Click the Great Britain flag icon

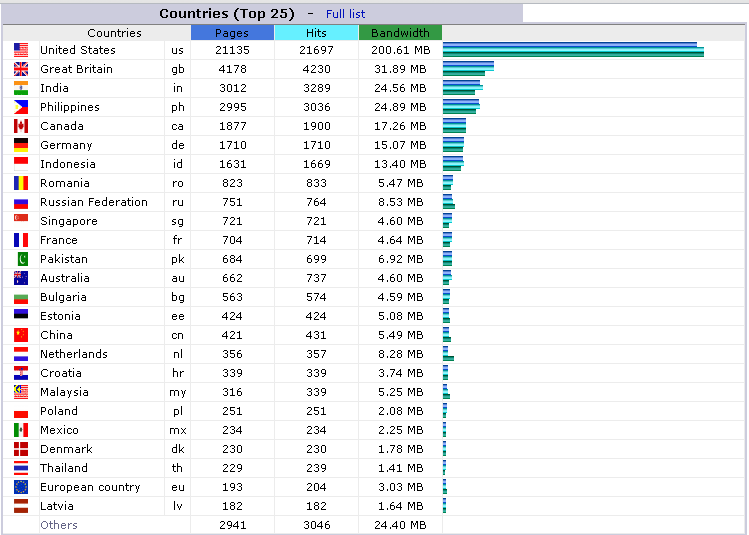pyautogui.click(x=21, y=69)
